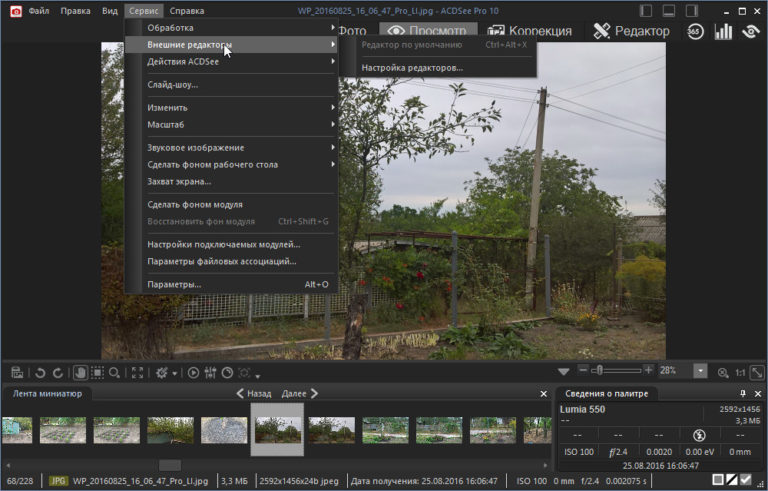
Task: Open the zoom percentage dropdown
Action: pos(700,371)
